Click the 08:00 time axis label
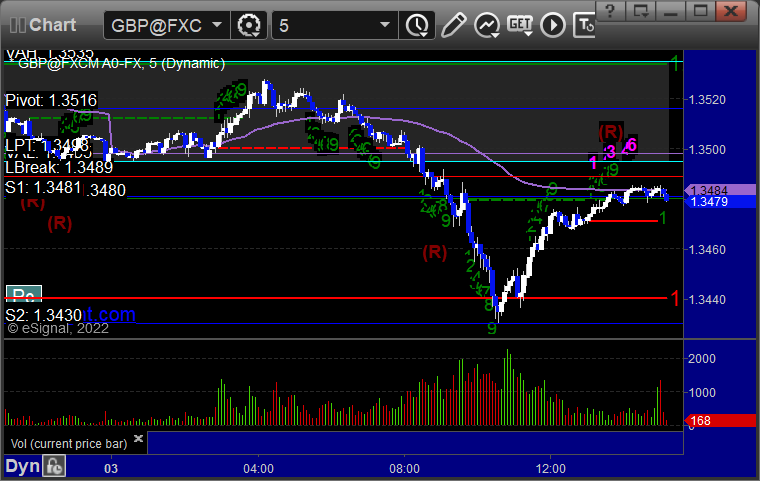This screenshot has height=481, width=760. (405, 469)
